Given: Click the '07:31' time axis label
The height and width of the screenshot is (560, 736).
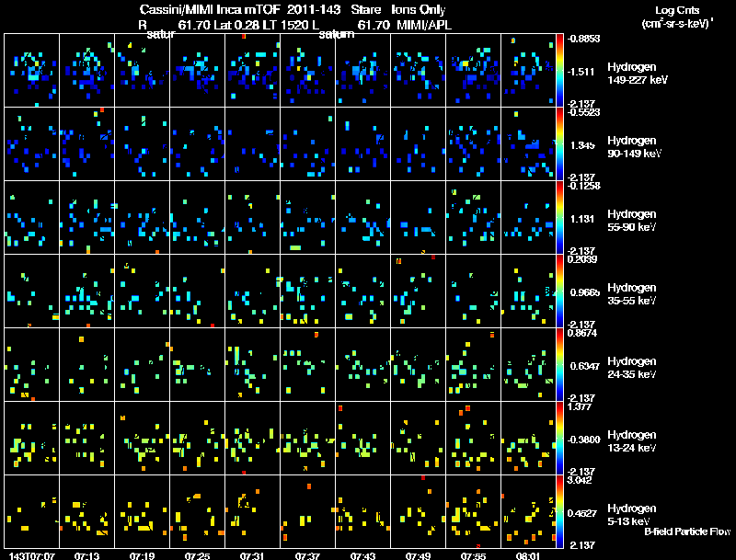Looking at the screenshot, I should click(x=252, y=555).
